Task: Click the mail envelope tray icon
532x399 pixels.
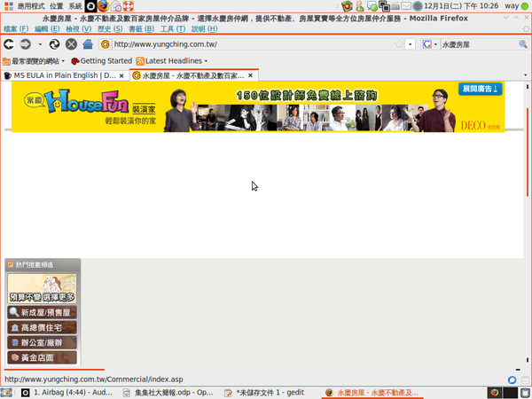Action: [406, 6]
